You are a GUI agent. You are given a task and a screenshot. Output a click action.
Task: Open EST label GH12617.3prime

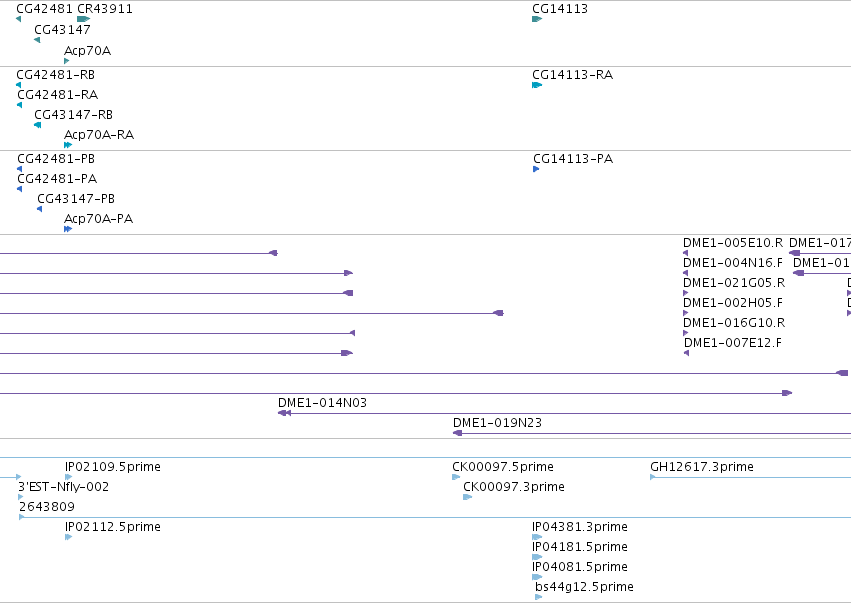pyautogui.click(x=702, y=467)
